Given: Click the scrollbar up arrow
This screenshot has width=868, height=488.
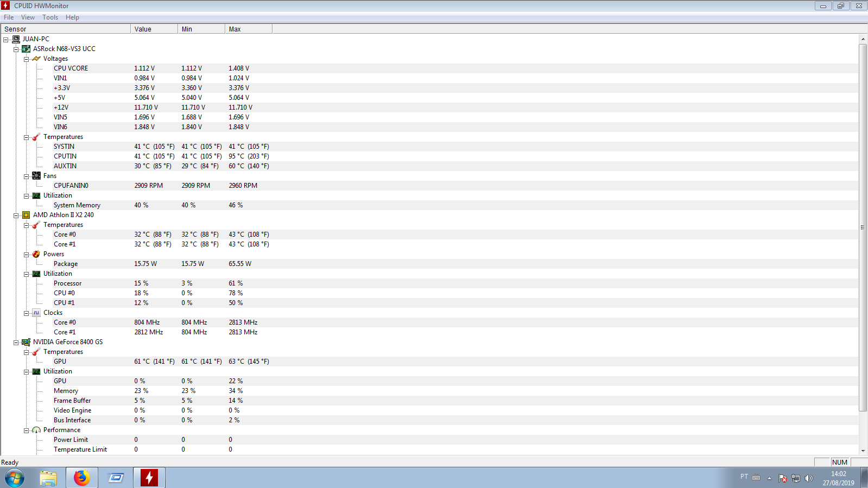Looking at the screenshot, I should (x=863, y=39).
